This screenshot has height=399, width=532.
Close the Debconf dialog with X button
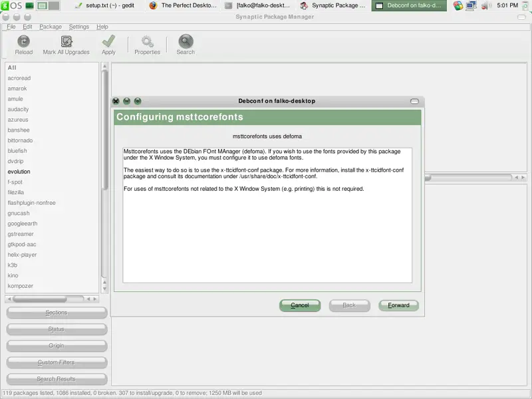click(x=116, y=101)
